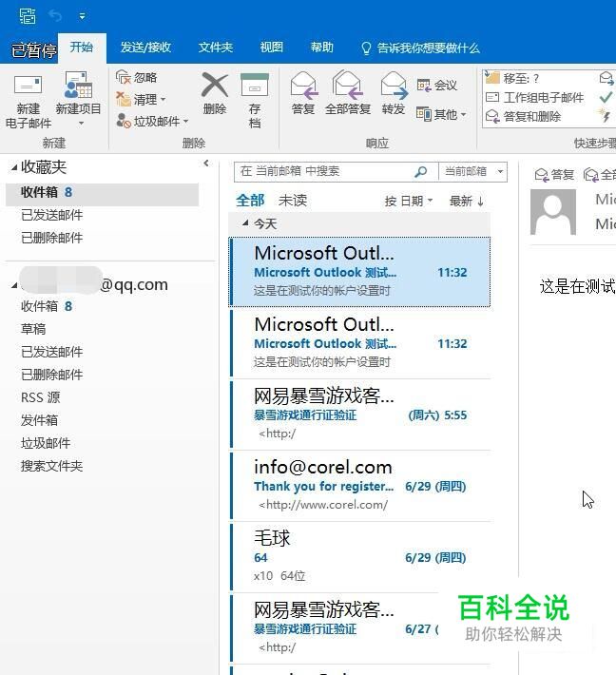Collapse the 今天 message group
This screenshot has height=675, width=616.
[x=245, y=223]
